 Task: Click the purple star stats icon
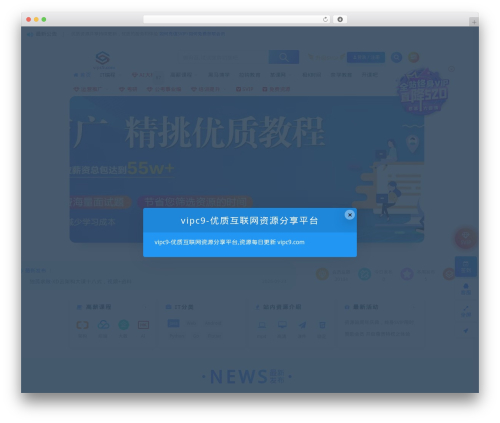(x=407, y=274)
